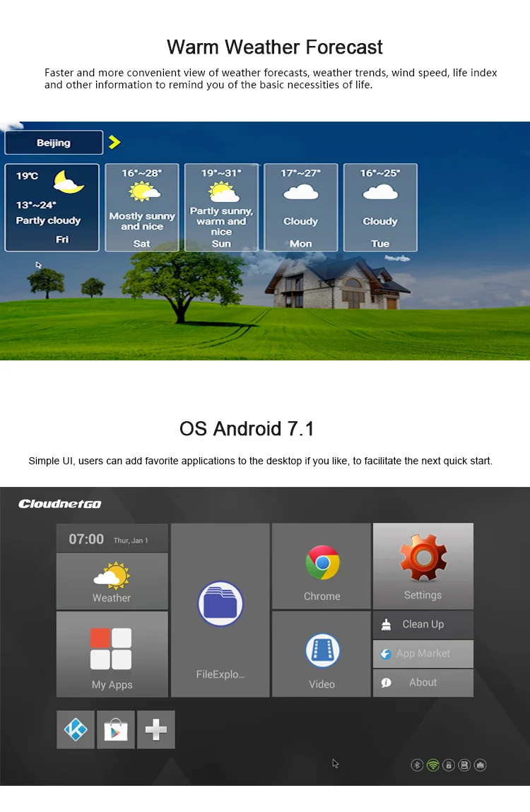
Task: Click the sun-cloud icon in Sunday's card
Action: coord(224,192)
